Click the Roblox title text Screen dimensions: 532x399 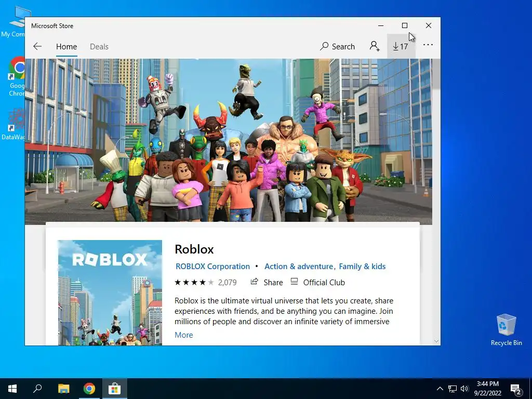[194, 249]
